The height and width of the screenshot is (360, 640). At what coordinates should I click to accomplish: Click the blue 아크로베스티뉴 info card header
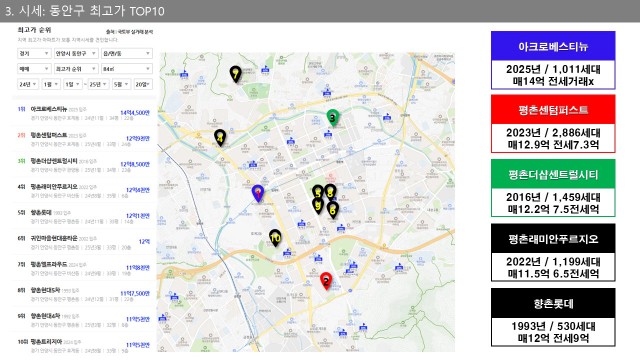[553, 46]
